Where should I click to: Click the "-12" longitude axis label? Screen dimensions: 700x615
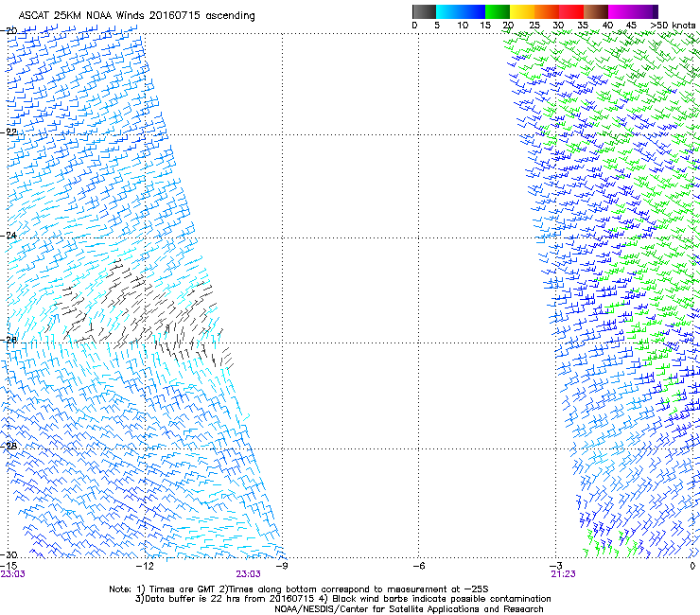[145, 566]
